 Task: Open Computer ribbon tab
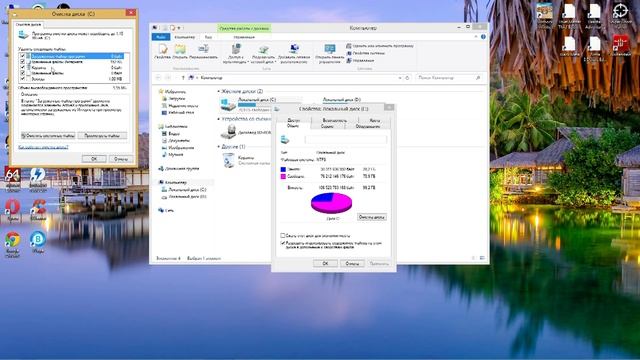click(x=184, y=37)
